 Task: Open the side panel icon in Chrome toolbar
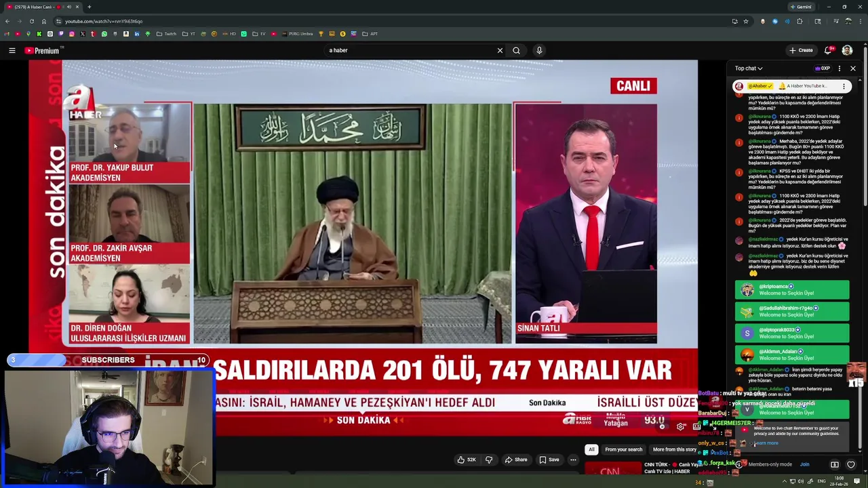[818, 21]
